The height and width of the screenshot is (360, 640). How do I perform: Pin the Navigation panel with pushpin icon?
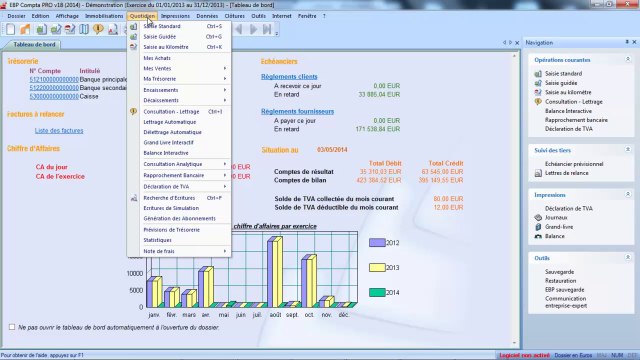[x=627, y=42]
